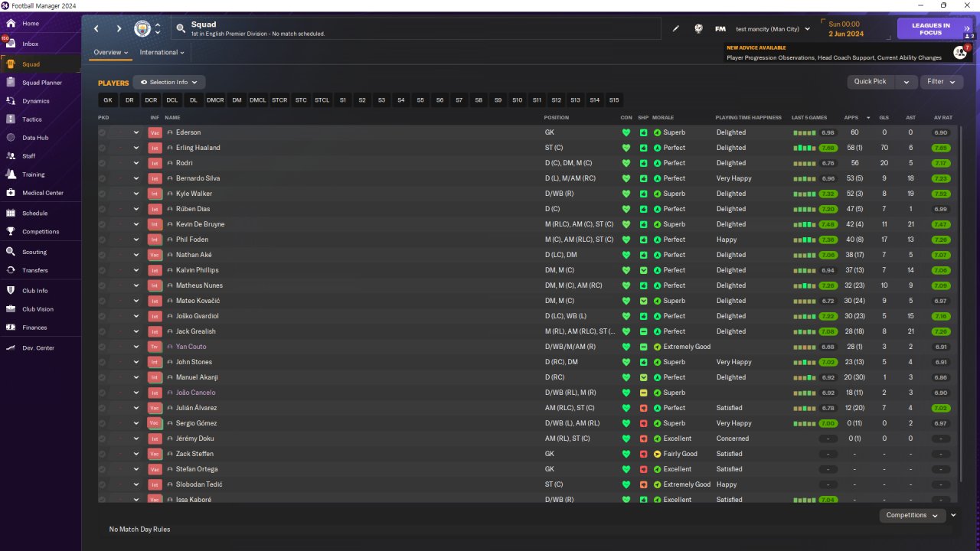This screenshot has width=980, height=551.
Task: Toggle the picked checkmark for Bernardo Silva
Action: [103, 178]
